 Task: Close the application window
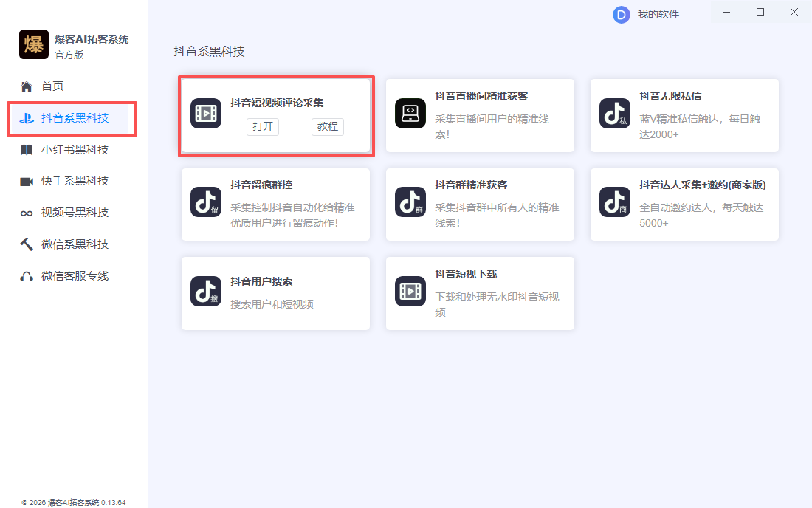[x=794, y=12]
